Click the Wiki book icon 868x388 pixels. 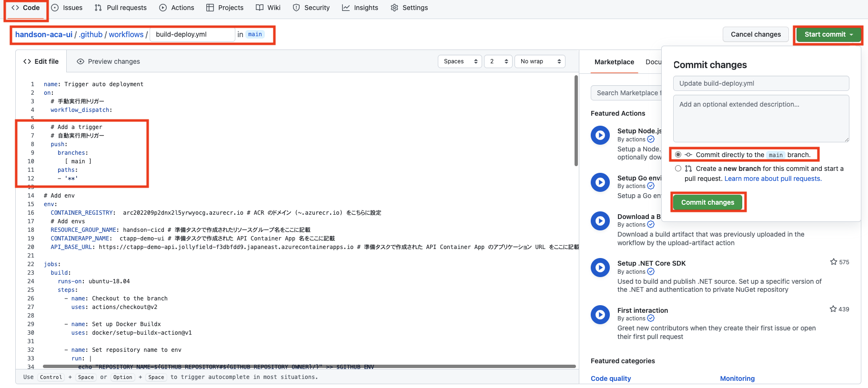click(x=260, y=8)
